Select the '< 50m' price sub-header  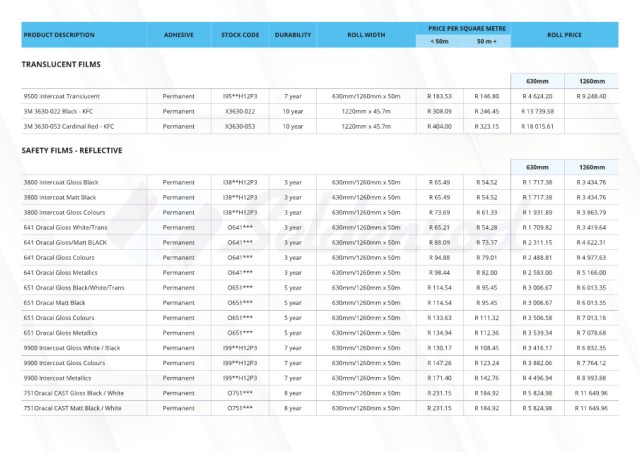(x=438, y=42)
